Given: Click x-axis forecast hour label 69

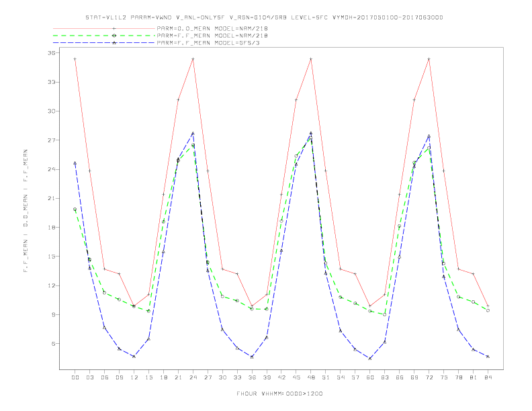Looking at the screenshot, I should pyautogui.click(x=414, y=377).
